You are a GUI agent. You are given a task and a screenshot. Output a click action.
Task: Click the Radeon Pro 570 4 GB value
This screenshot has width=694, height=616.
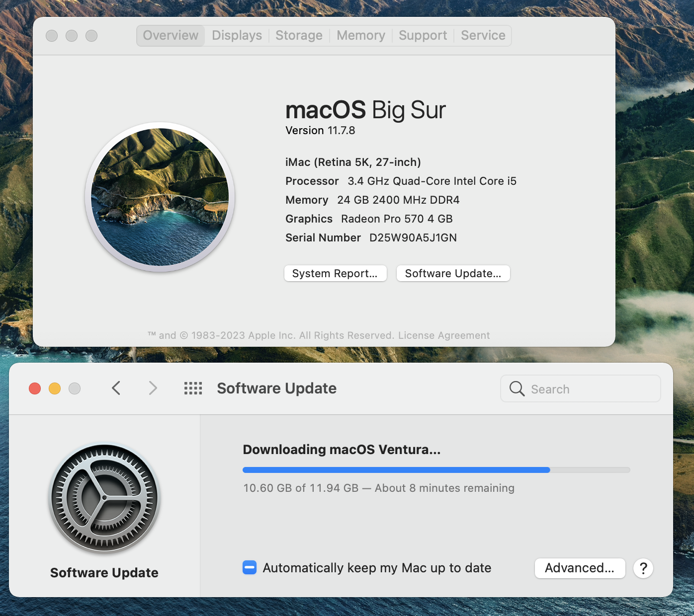[397, 219]
